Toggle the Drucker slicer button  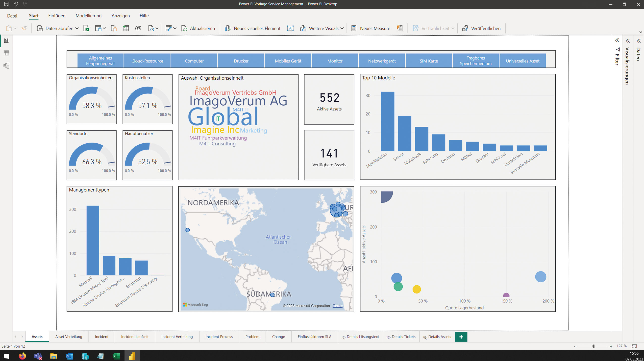point(241,61)
